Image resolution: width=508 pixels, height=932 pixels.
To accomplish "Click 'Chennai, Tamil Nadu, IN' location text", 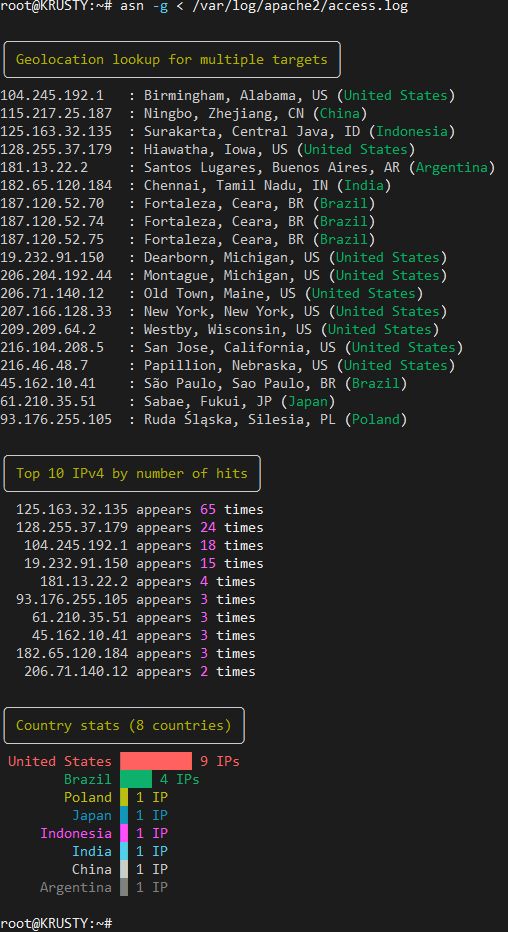I will [236, 185].
